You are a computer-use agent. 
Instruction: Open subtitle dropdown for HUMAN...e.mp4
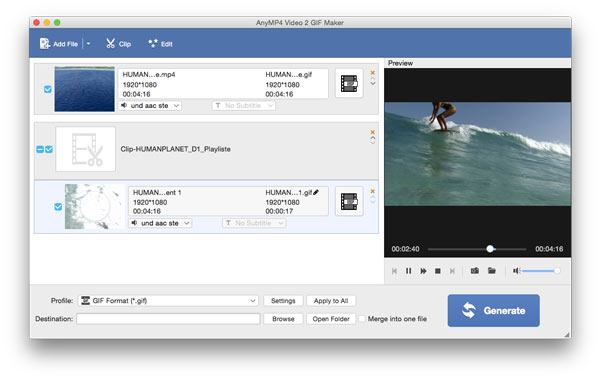click(243, 105)
